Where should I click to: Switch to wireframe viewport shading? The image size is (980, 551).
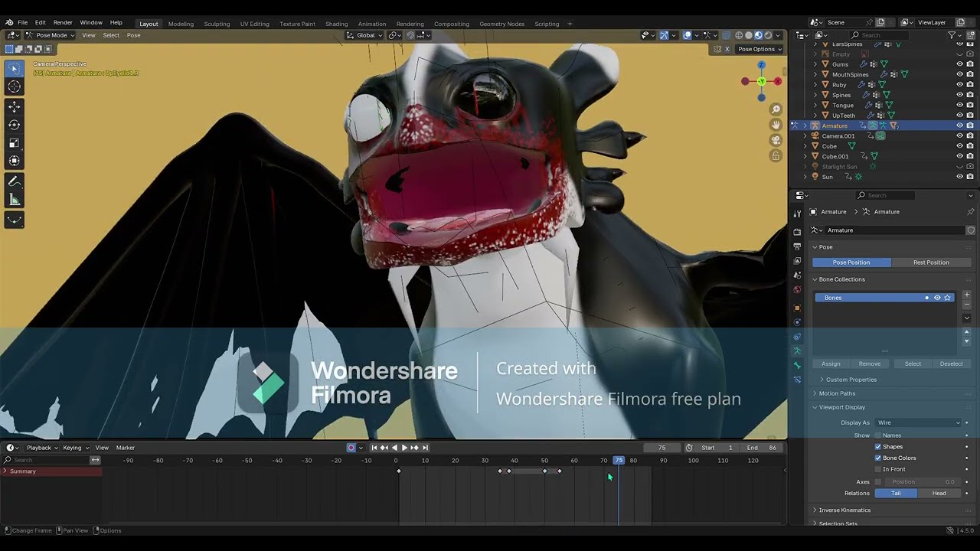click(739, 35)
